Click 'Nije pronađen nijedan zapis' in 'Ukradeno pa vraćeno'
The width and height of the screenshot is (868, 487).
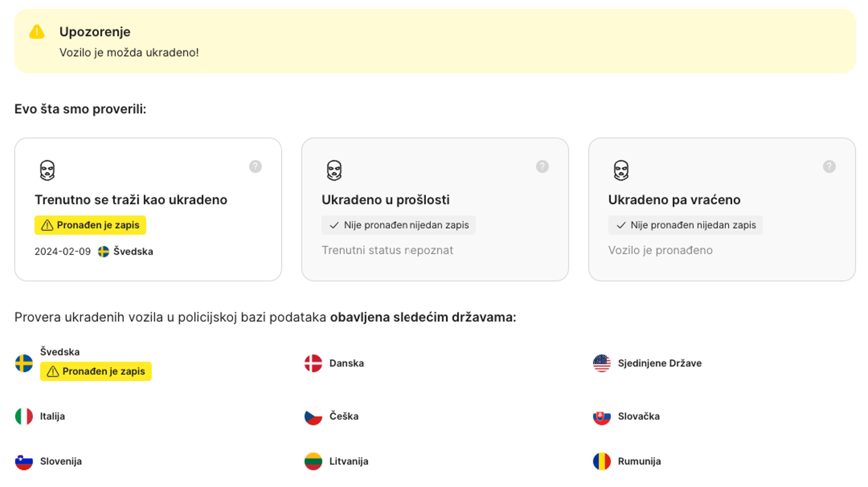coord(685,225)
